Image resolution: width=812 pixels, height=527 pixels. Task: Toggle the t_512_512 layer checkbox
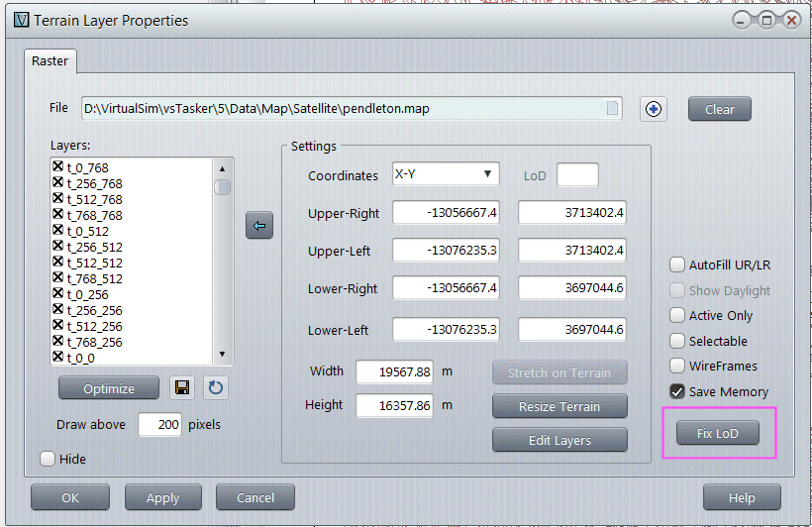tap(58, 263)
